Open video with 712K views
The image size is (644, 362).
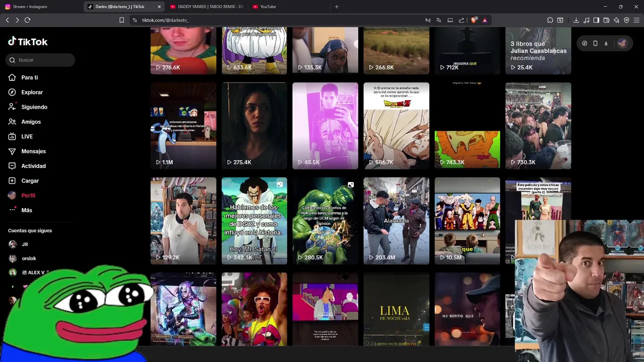[467, 51]
